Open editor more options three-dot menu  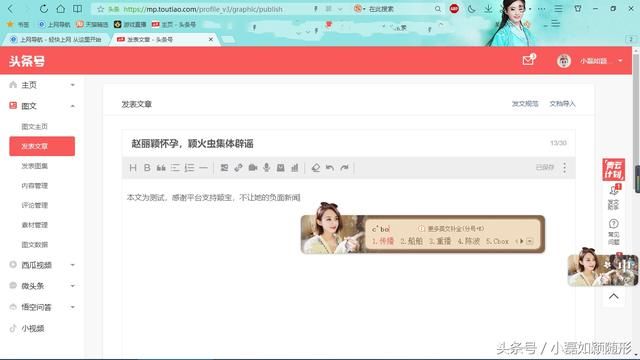tap(564, 167)
